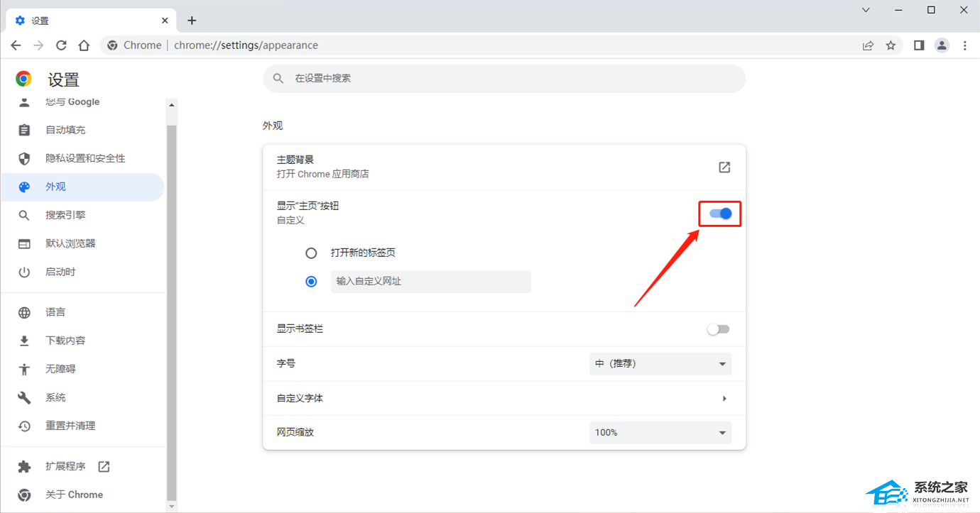Open the 网页缩放 dropdown showing 100%

point(660,433)
